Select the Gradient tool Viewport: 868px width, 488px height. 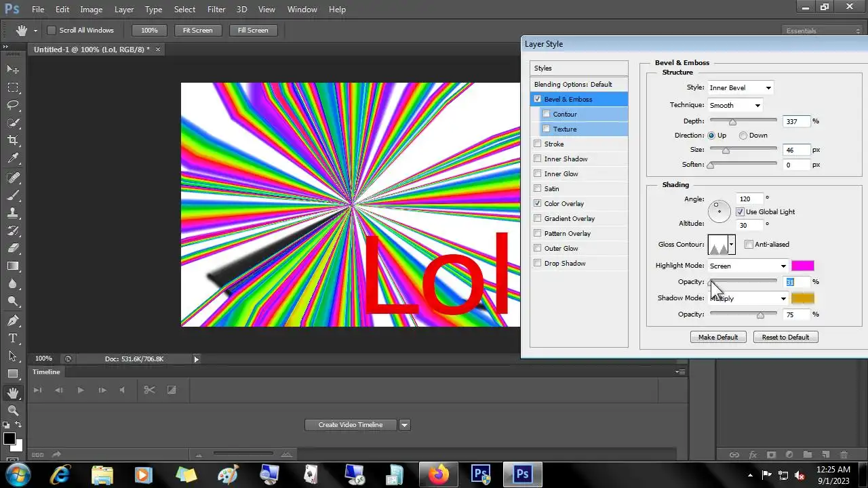tap(13, 266)
